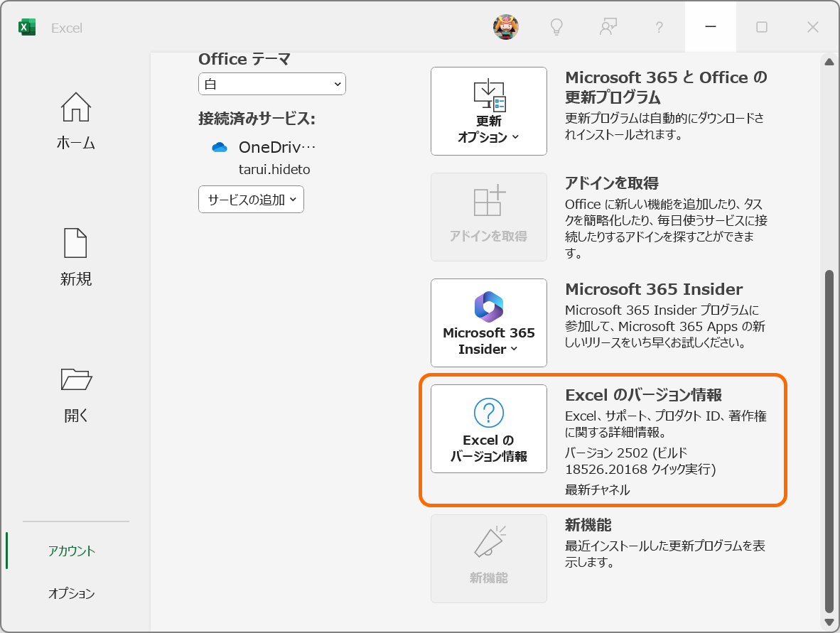Open the user profile avatar at top
840x633 pixels.
(x=506, y=27)
